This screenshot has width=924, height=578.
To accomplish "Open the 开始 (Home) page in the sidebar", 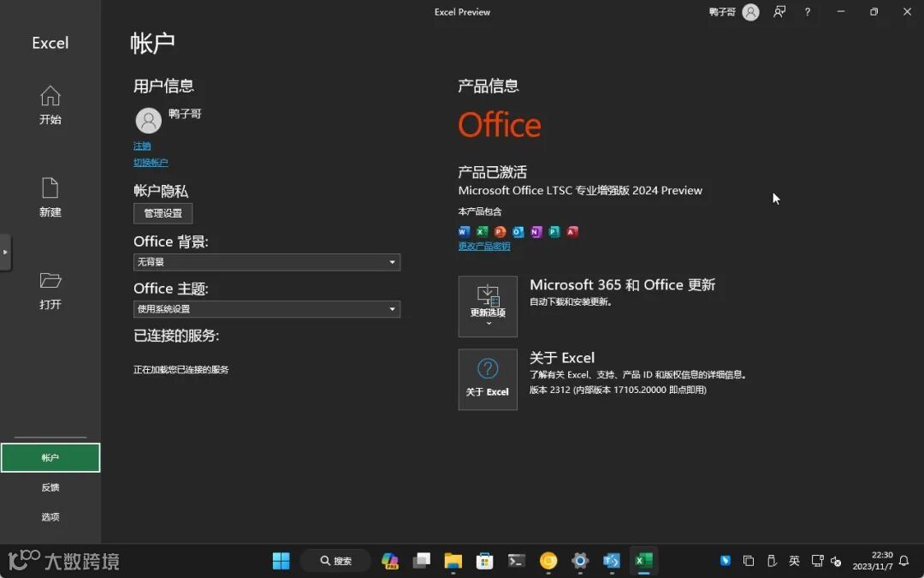I will (50, 105).
